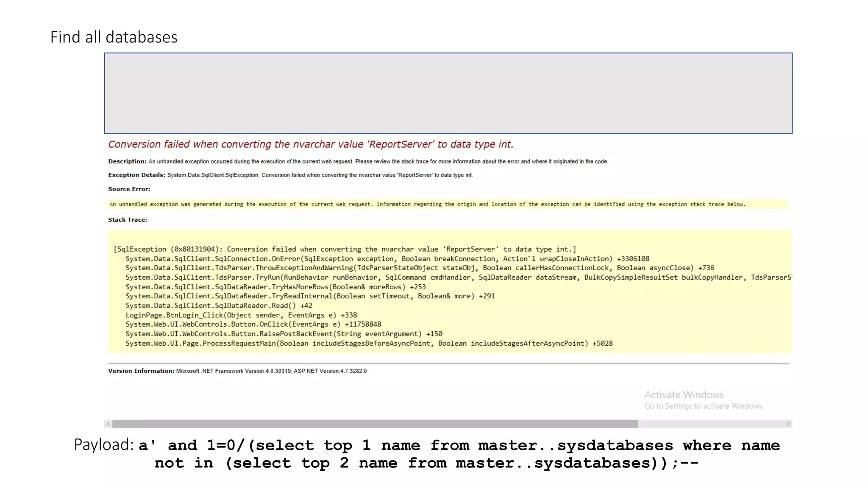Click the 'Version Information:' line
The height and width of the screenshot is (488, 868).
pos(237,371)
